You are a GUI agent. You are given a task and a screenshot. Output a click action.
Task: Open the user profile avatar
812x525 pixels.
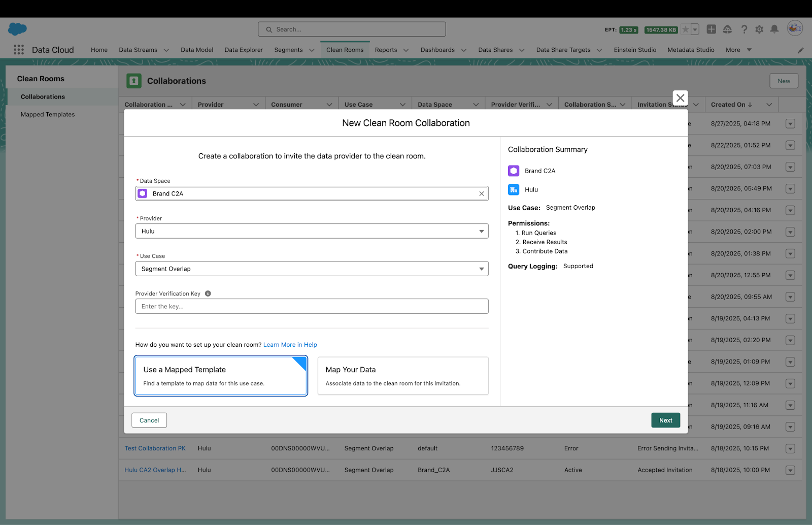pos(795,28)
